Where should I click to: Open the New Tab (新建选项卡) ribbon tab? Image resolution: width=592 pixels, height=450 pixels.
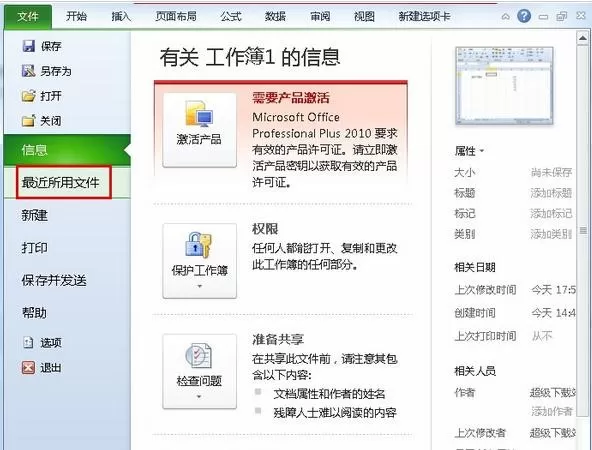pyautogui.click(x=424, y=16)
